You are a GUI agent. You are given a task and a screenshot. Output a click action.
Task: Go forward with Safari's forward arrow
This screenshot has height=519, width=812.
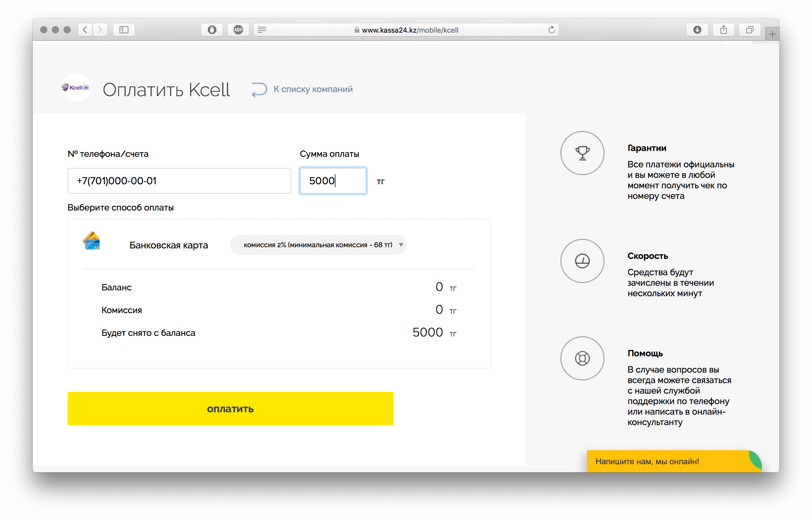pyautogui.click(x=100, y=30)
